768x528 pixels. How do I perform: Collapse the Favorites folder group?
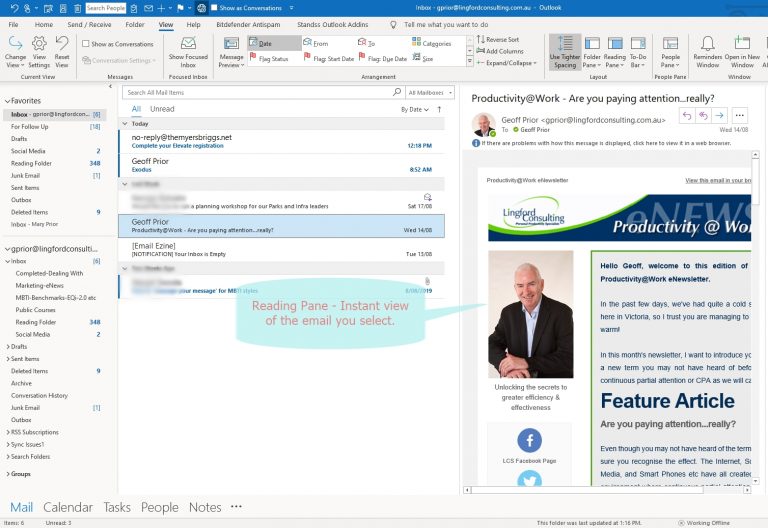coord(6,101)
